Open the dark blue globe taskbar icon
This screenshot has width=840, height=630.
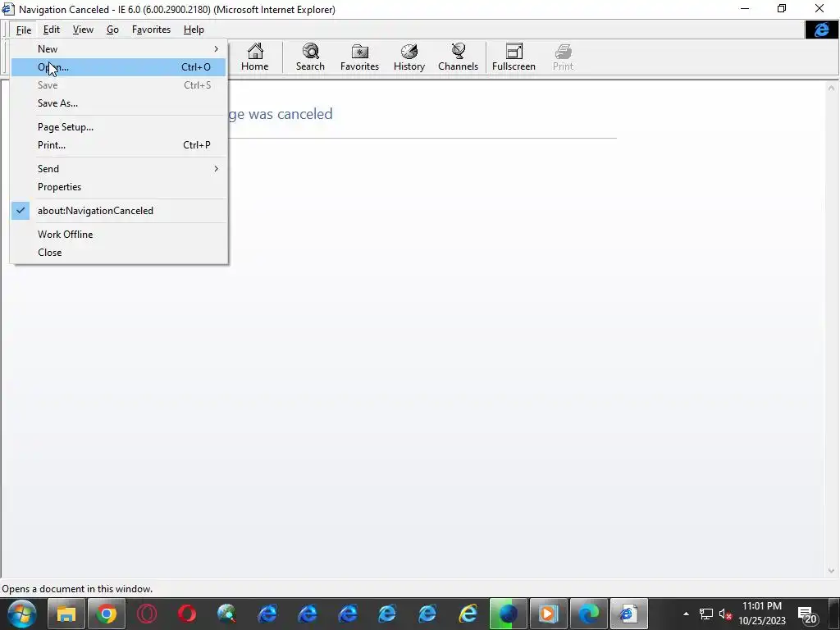click(509, 614)
